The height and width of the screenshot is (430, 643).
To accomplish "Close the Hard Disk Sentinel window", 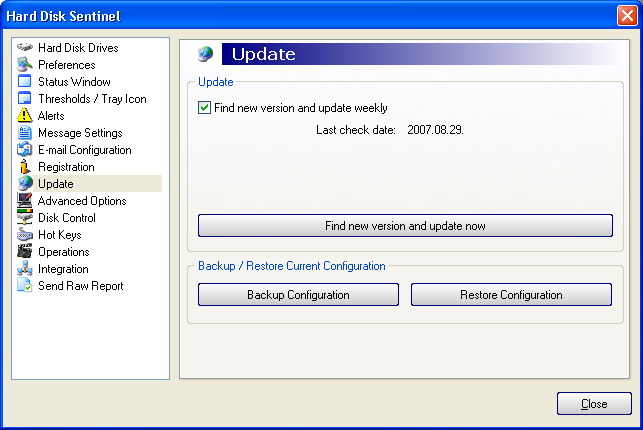I will tap(627, 16).
